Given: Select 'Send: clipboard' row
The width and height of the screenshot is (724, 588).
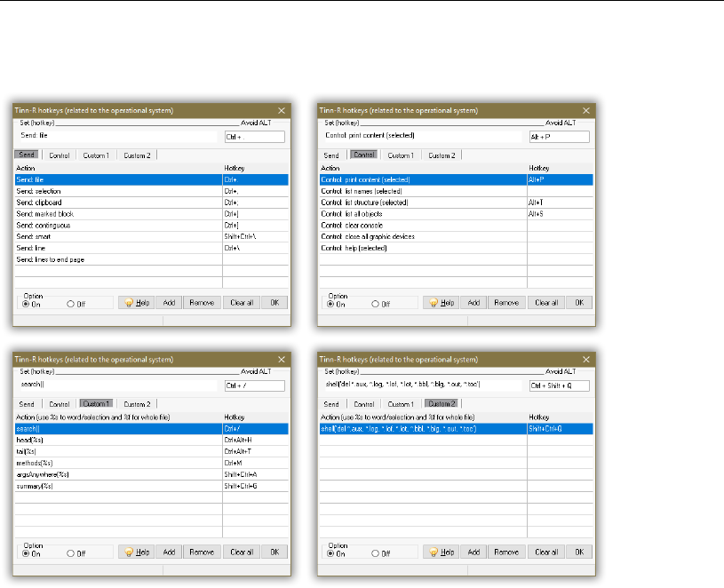Looking at the screenshot, I should (x=151, y=203).
